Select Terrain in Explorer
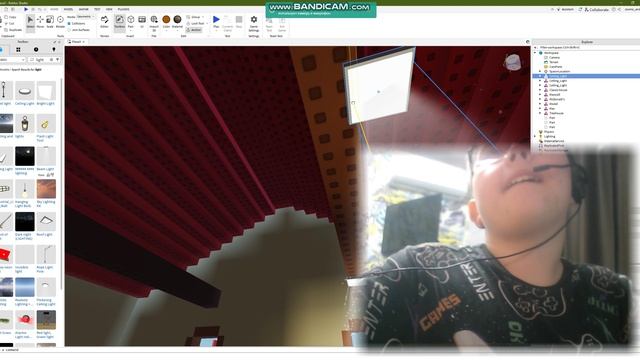Viewport: 640px width, 360px height. [x=553, y=62]
